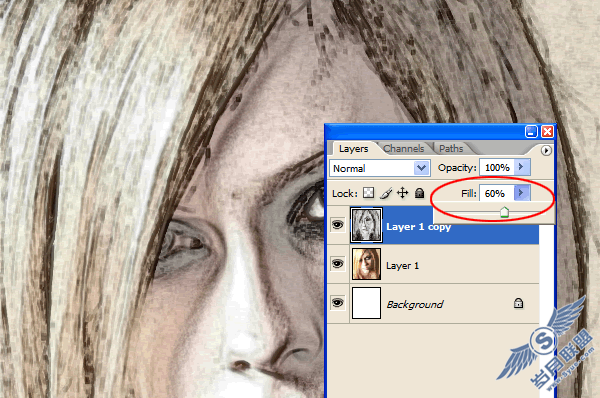Select the Layer 1 thumbnail
The width and height of the screenshot is (600, 398).
click(366, 264)
